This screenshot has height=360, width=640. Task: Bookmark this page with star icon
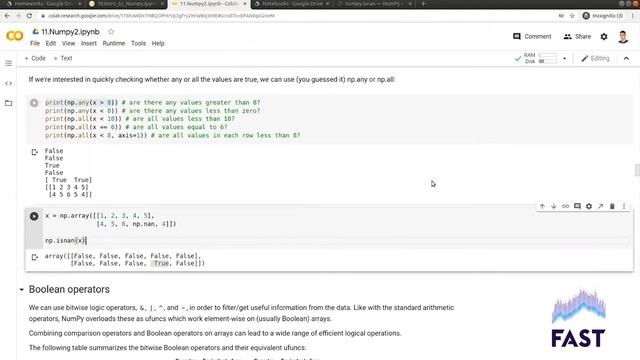(x=572, y=16)
